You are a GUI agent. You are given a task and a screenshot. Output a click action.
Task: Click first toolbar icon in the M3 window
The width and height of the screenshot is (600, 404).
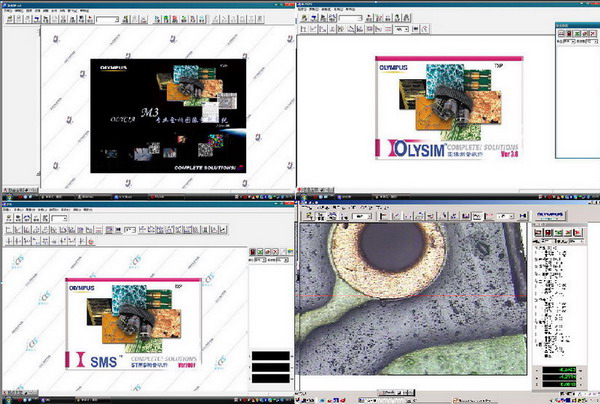8,19
